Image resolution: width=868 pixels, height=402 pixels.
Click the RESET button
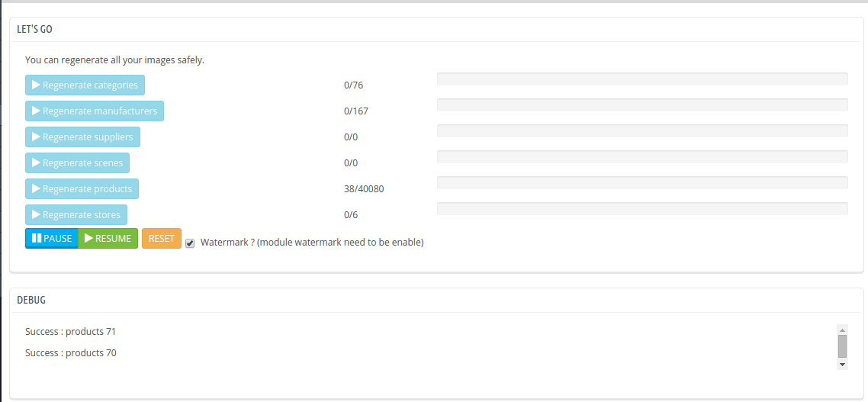[x=162, y=239]
